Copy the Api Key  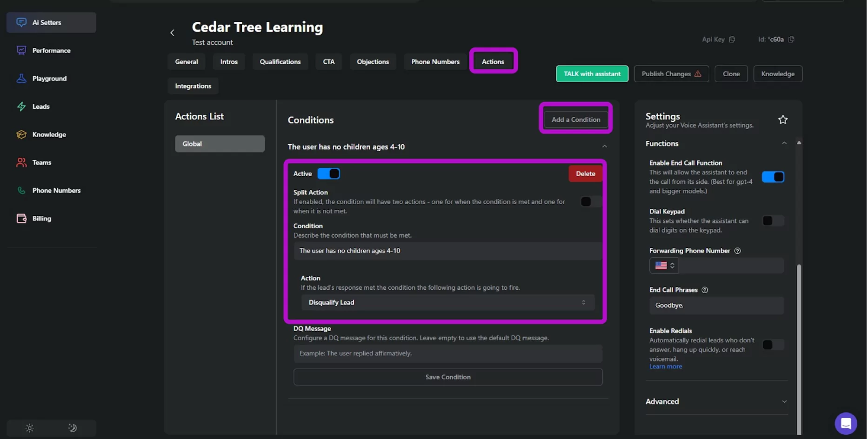(732, 40)
